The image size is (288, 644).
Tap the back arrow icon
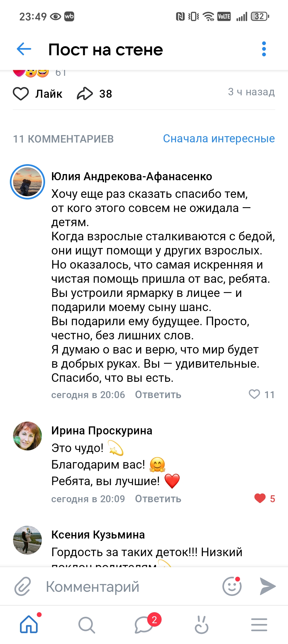tap(24, 49)
